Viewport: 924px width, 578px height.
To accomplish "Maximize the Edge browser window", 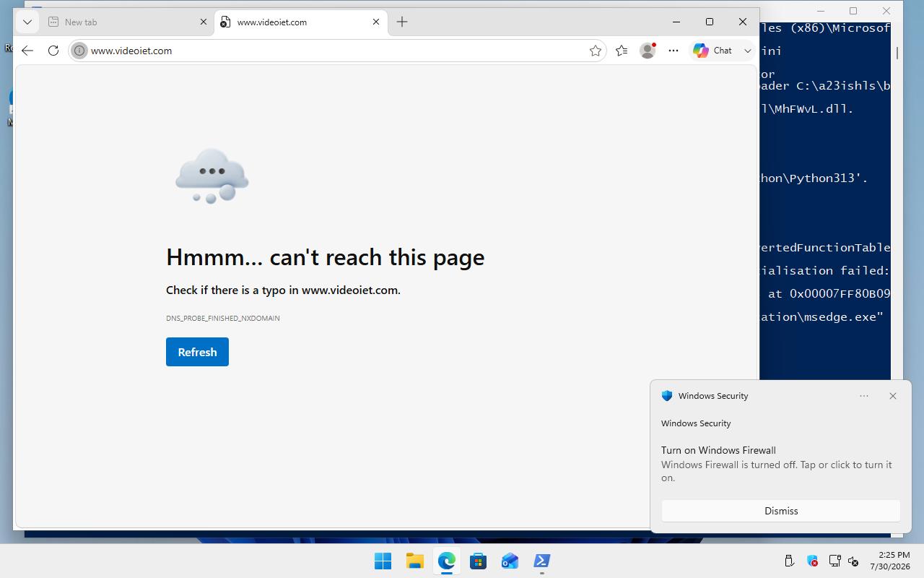I will (710, 22).
